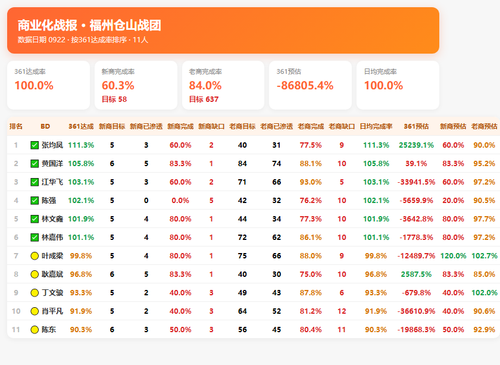Click the -19868.3% estimate value

point(416,330)
